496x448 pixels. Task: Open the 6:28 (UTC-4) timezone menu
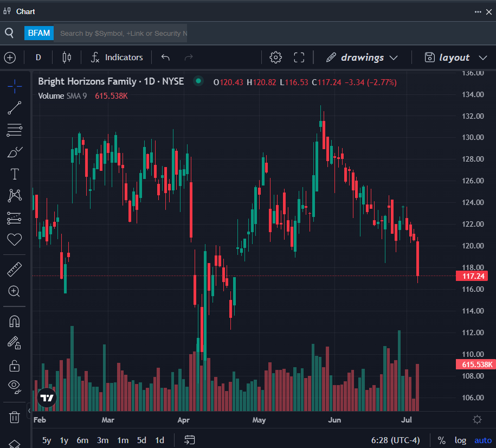click(395, 440)
